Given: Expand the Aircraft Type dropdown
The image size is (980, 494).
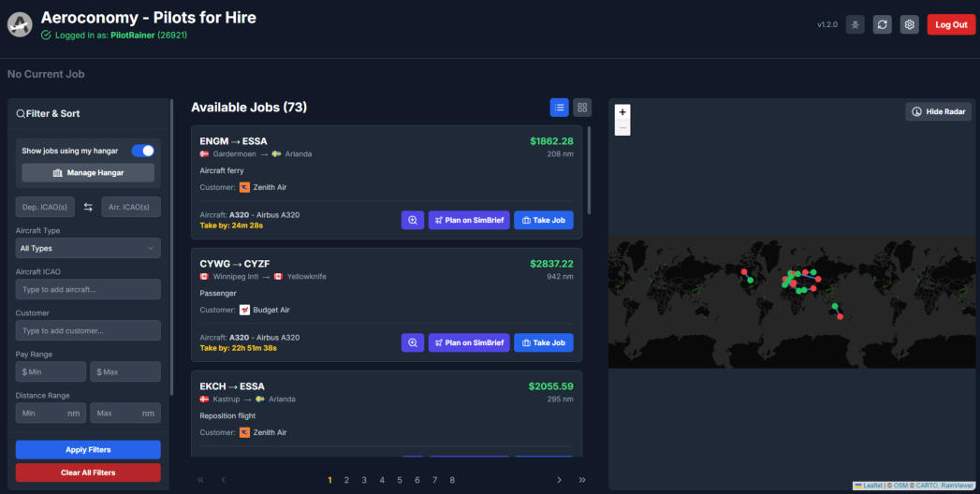Looking at the screenshot, I should coord(88,248).
